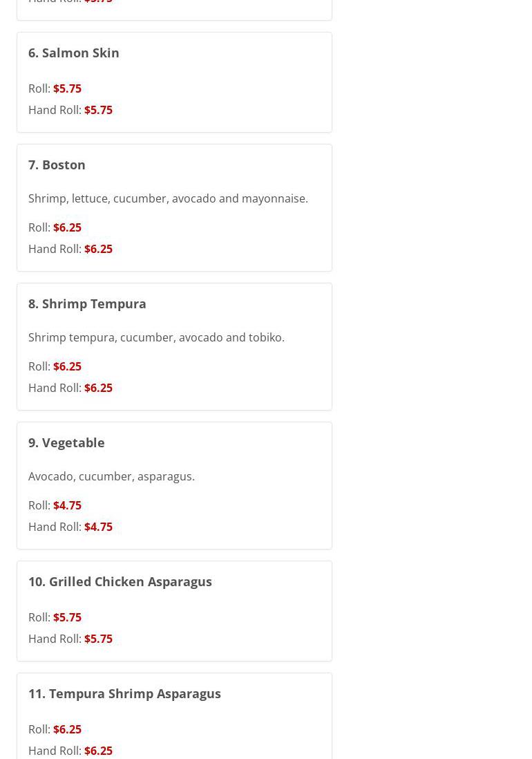Click the Shrimp Tempura description text
Viewport: 532px width, 759px height.
tap(156, 337)
